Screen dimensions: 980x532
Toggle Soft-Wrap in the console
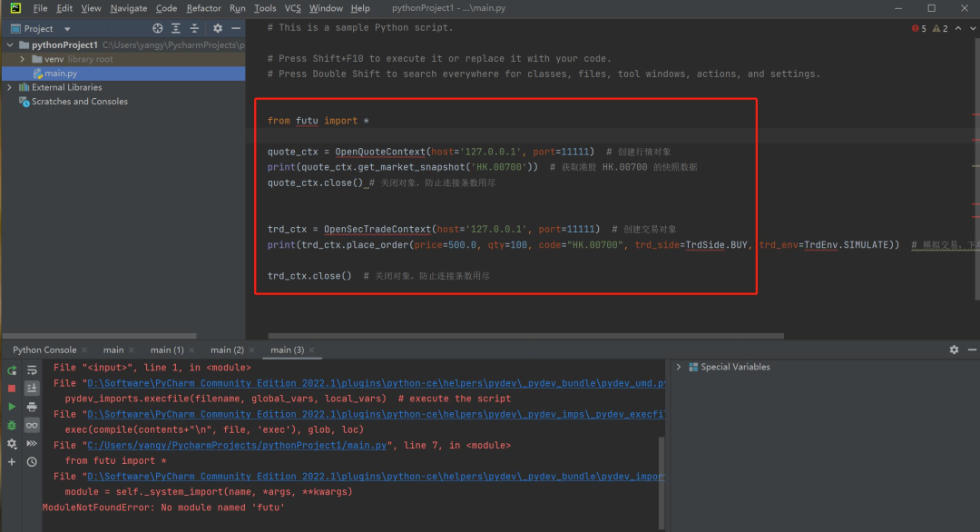click(x=32, y=370)
